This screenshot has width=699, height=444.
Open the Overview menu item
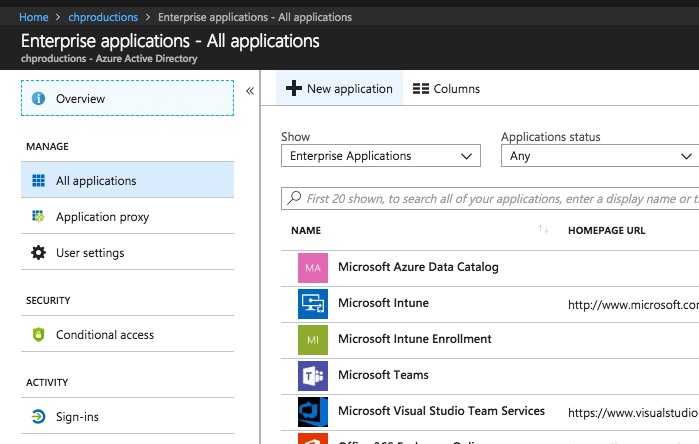click(x=127, y=98)
